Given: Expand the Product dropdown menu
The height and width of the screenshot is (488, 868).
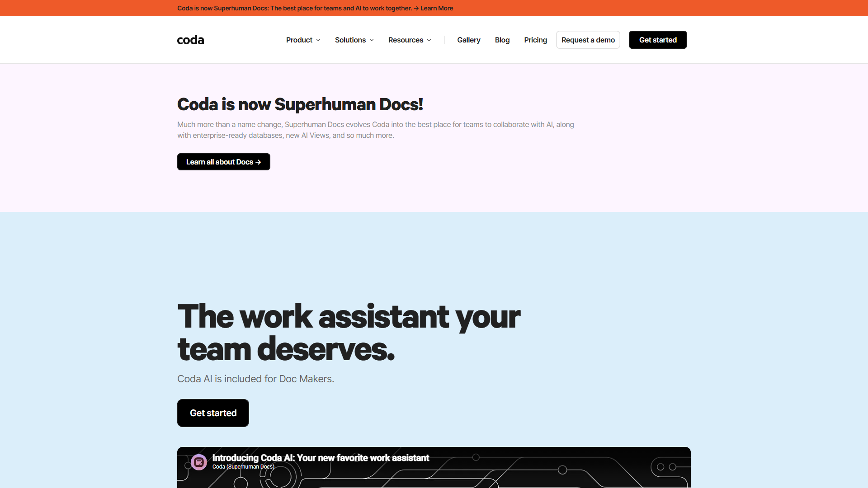Looking at the screenshot, I should pos(303,40).
